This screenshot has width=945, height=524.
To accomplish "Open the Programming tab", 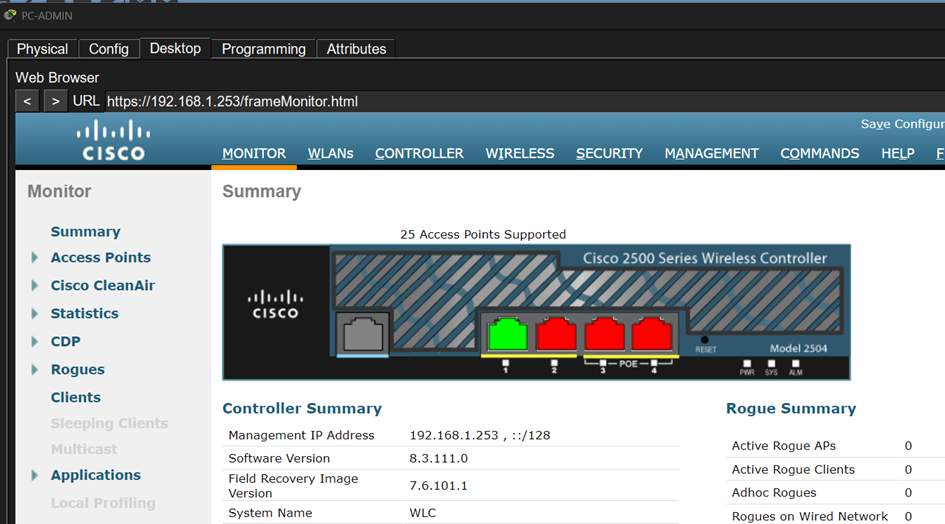I will (263, 49).
